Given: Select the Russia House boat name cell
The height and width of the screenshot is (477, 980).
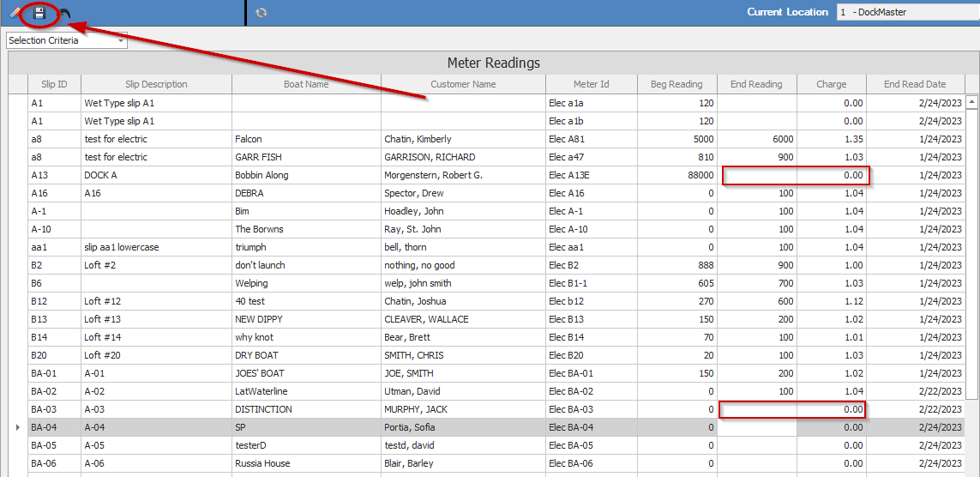Looking at the screenshot, I should click(306, 463).
